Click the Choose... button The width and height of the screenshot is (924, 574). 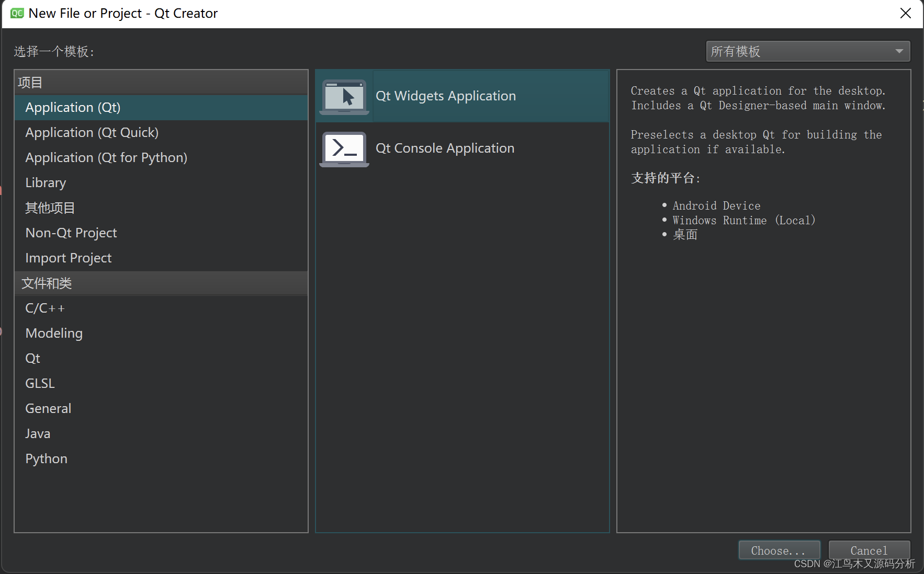[779, 550]
